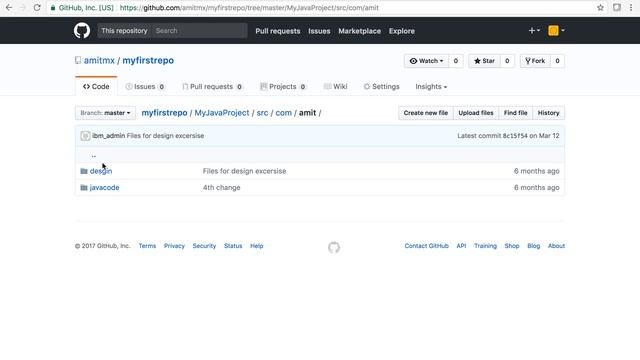The image size is (640, 360).
Task: Click the This repository search scope label
Action: pyautogui.click(x=124, y=31)
